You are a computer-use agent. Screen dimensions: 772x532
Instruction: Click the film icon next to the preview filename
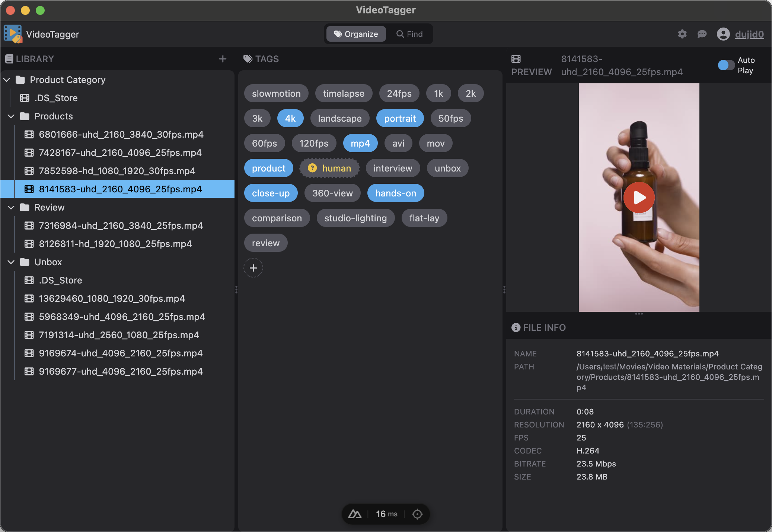(x=516, y=58)
